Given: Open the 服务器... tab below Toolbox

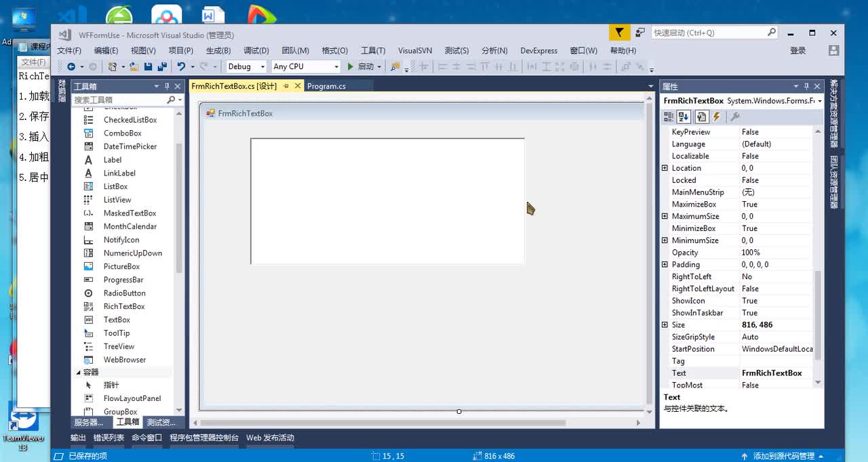Looking at the screenshot, I should coord(89,422).
